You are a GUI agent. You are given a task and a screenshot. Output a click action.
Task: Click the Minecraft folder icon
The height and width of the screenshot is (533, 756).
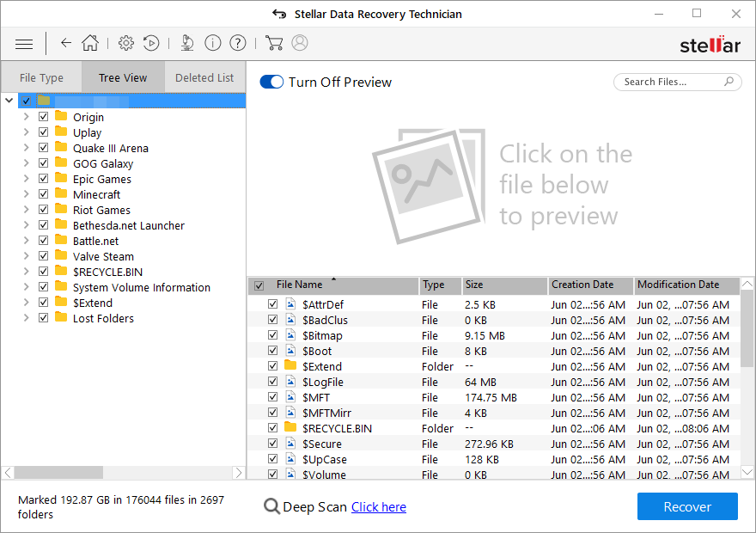pyautogui.click(x=61, y=193)
